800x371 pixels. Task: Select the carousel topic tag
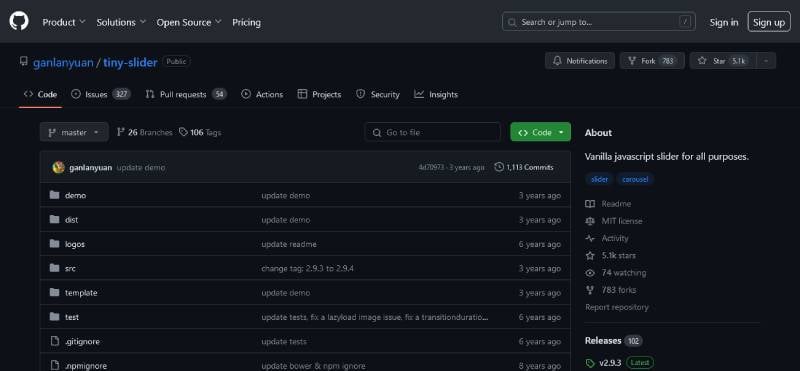(x=635, y=180)
